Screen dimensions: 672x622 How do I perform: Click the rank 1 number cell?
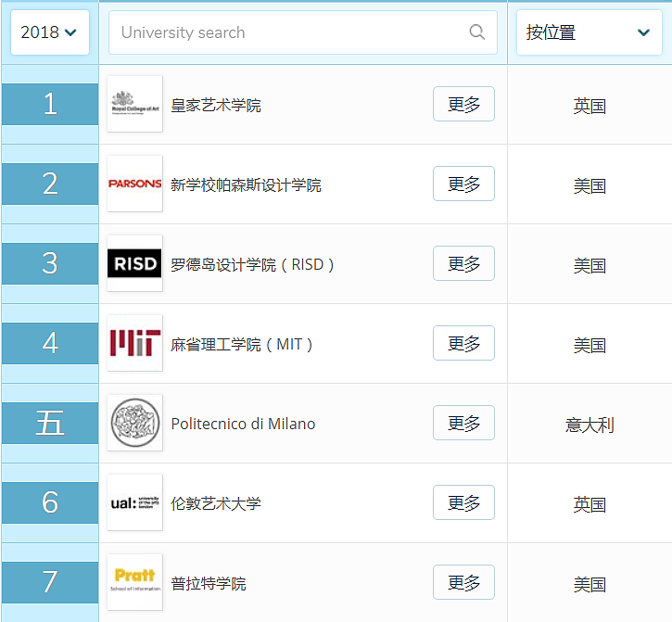50,104
